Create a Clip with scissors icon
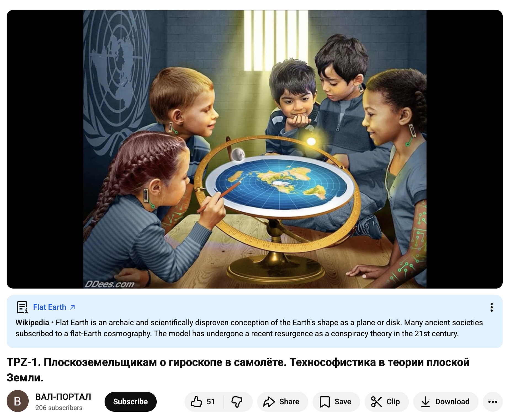 386,402
